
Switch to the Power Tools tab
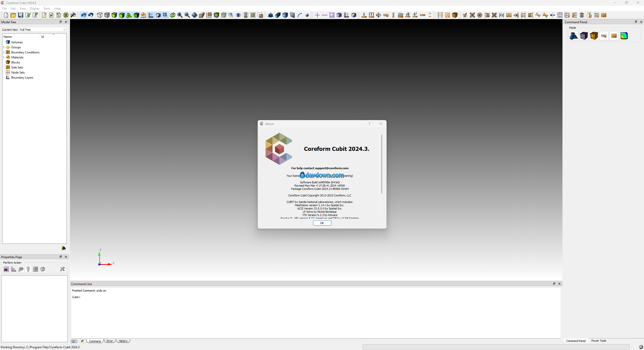click(x=599, y=341)
